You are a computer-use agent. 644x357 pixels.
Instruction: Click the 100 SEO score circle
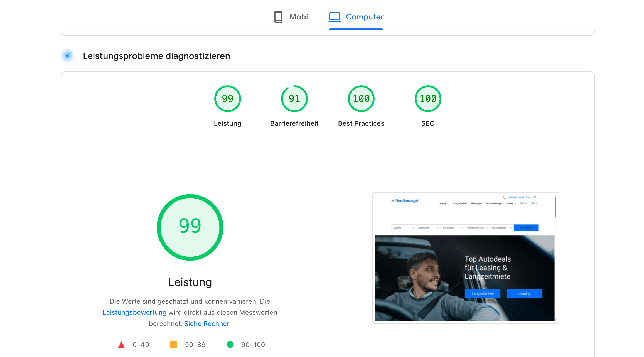click(428, 99)
